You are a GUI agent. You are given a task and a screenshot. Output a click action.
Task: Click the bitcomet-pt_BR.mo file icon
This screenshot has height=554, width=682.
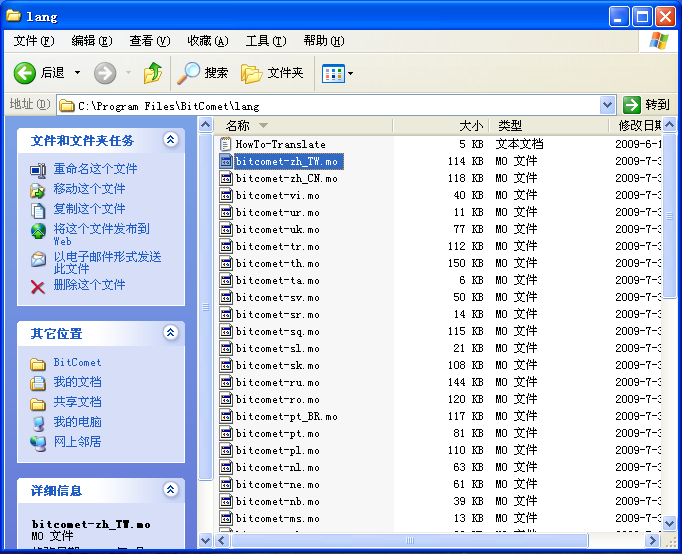[226, 416]
